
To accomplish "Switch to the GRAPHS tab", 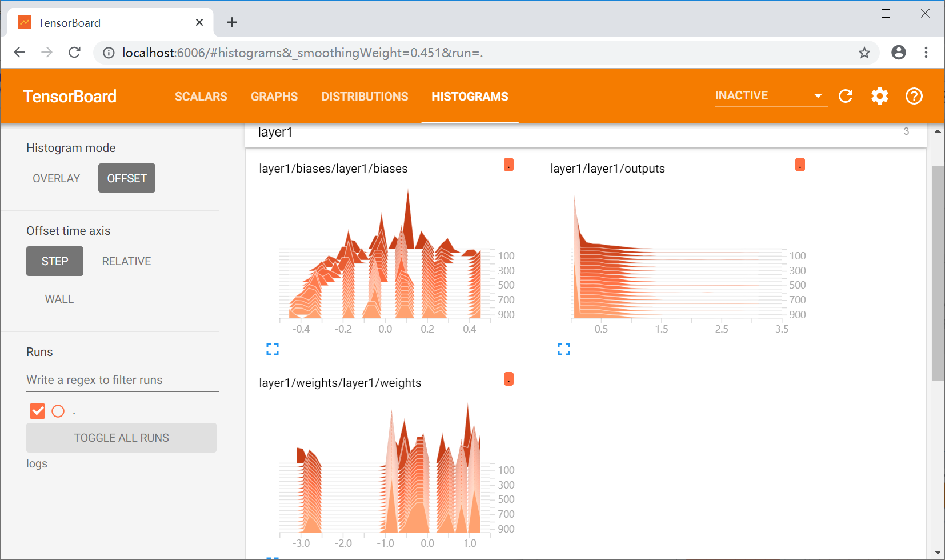I will tap(274, 97).
